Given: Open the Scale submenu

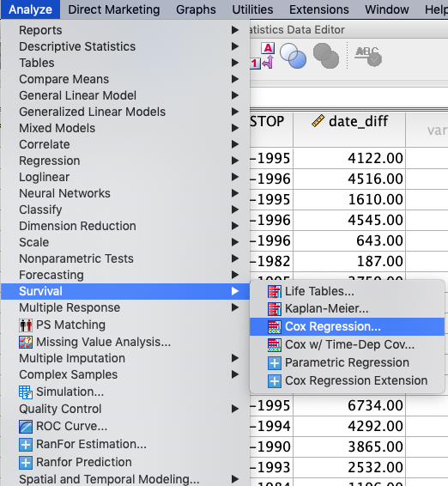Looking at the screenshot, I should point(125,242).
